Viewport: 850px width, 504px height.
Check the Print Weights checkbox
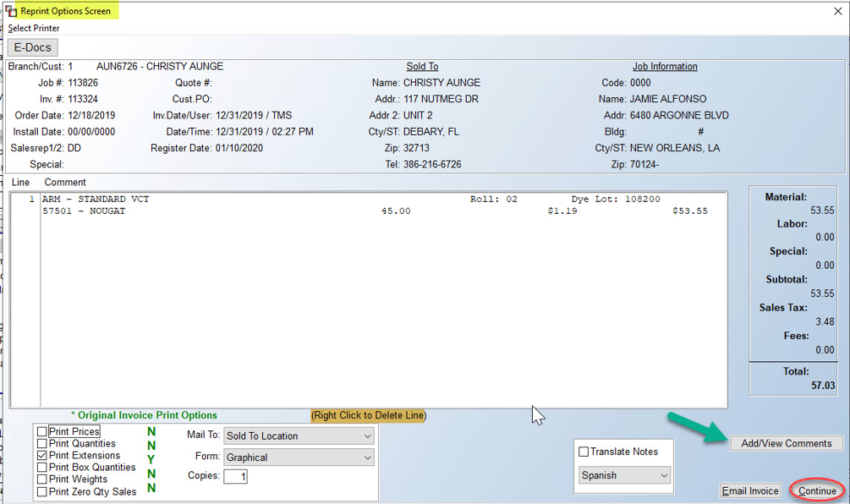(42, 479)
